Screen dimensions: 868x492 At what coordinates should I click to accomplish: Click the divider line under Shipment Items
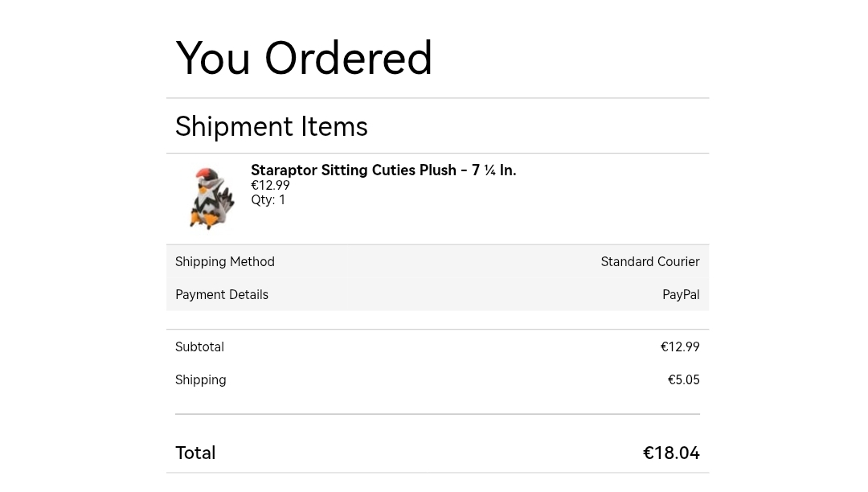click(437, 153)
